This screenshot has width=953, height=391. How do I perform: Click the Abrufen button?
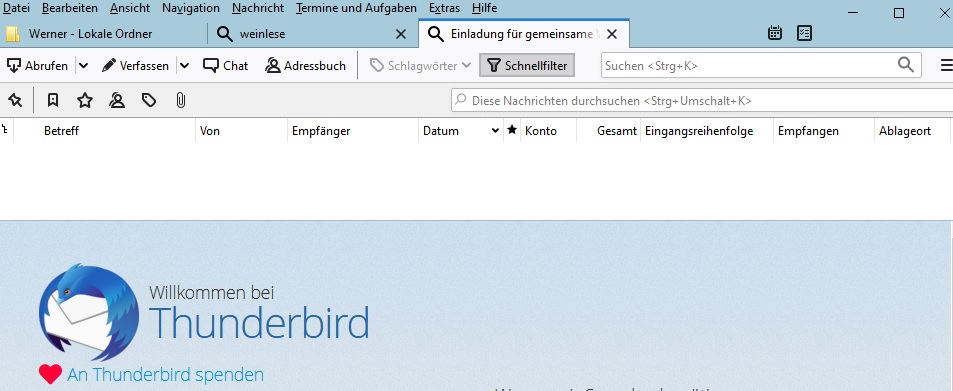click(38, 66)
